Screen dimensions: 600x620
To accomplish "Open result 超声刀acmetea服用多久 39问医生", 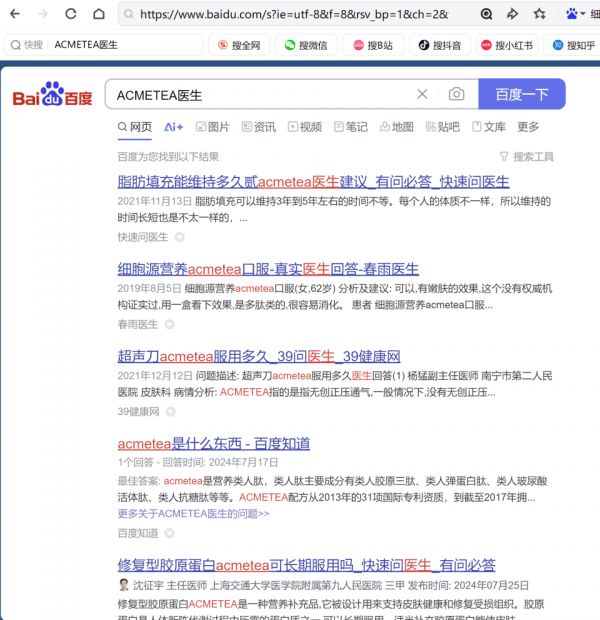I will click(x=259, y=356).
